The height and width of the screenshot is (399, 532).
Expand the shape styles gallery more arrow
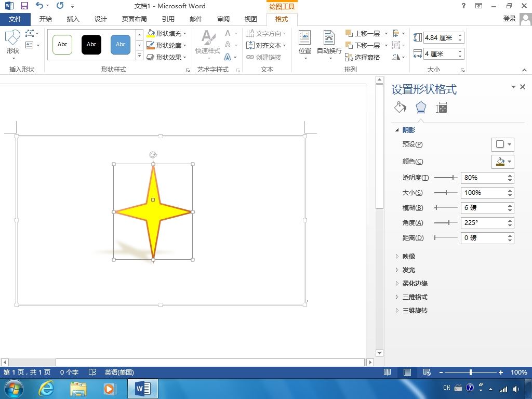click(x=139, y=55)
